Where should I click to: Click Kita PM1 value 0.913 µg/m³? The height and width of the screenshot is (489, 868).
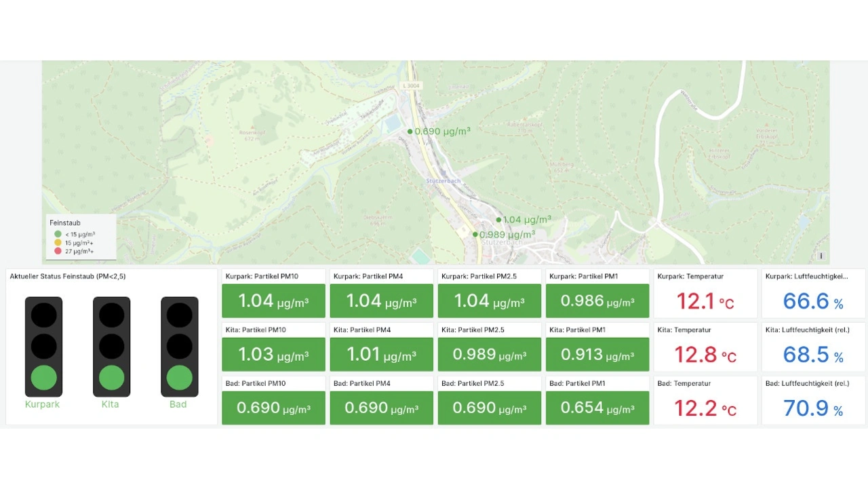[x=597, y=355]
